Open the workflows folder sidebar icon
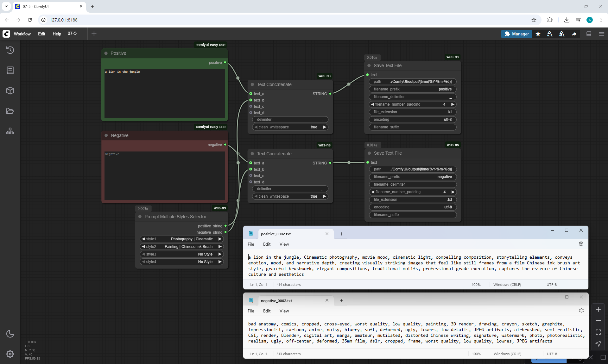Image resolution: width=608 pixels, height=364 pixels. click(x=10, y=111)
